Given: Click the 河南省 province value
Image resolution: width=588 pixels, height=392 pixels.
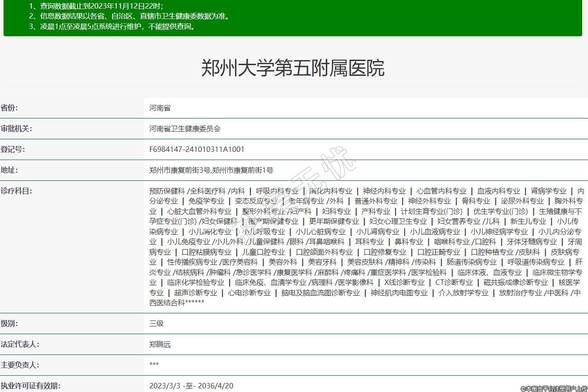Looking at the screenshot, I should (x=160, y=108).
